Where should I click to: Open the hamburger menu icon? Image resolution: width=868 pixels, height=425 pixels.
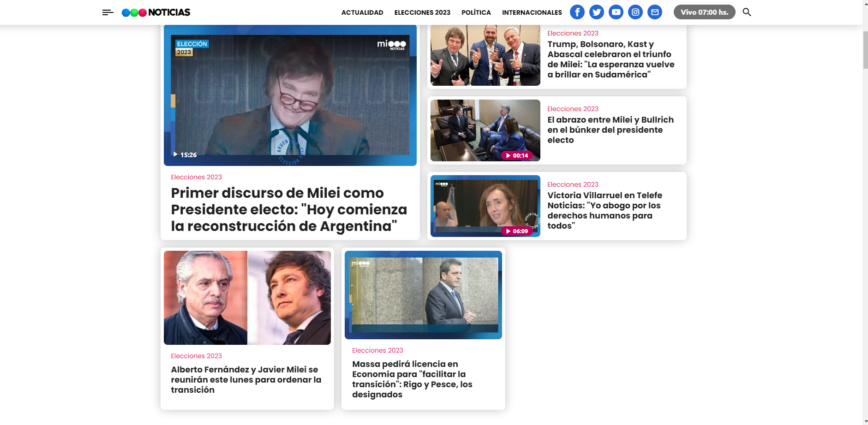tap(108, 12)
